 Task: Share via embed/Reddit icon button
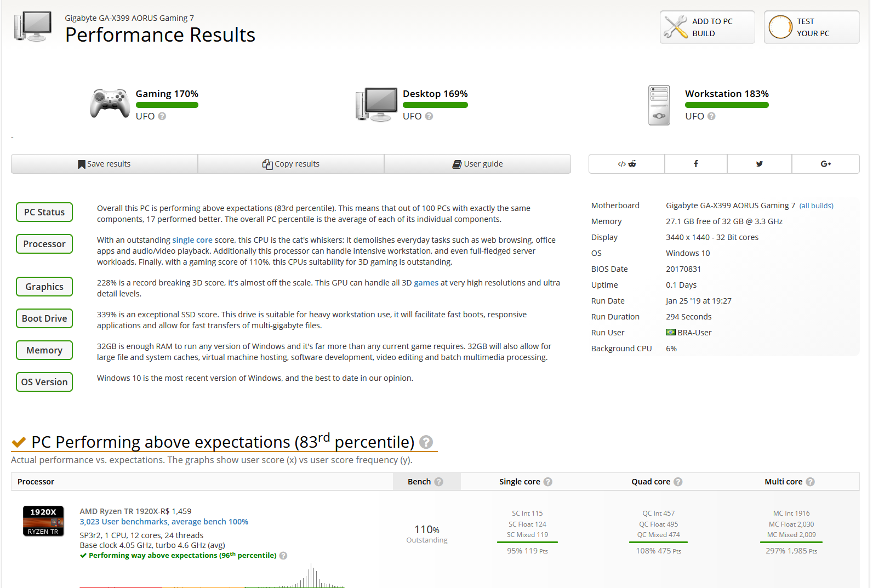[627, 164]
